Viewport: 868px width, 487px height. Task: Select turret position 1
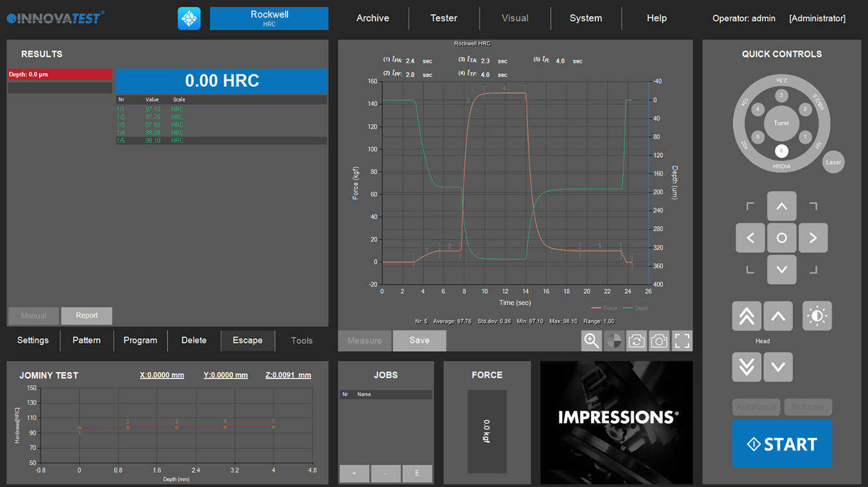[804, 137]
